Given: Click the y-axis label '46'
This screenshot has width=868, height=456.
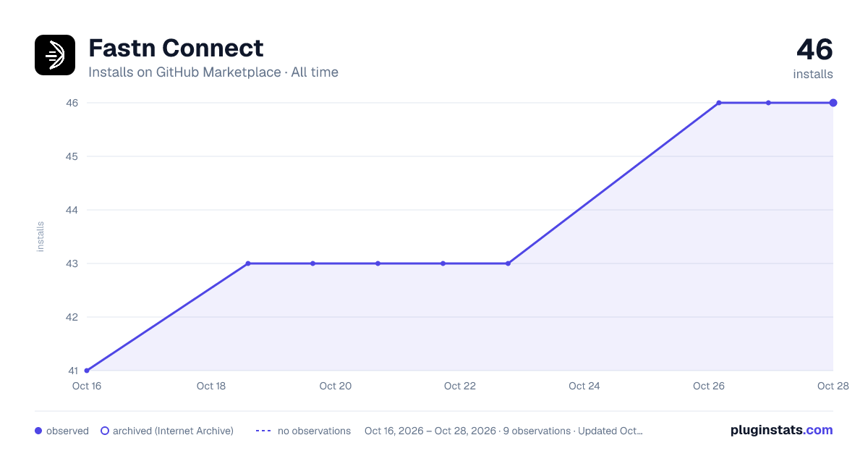Looking at the screenshot, I should (73, 103).
